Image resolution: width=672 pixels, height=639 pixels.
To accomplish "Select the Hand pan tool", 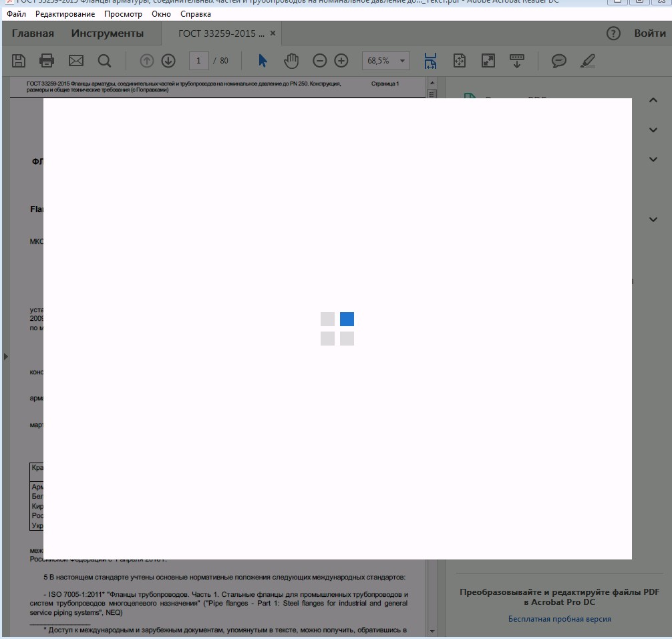I will point(291,61).
